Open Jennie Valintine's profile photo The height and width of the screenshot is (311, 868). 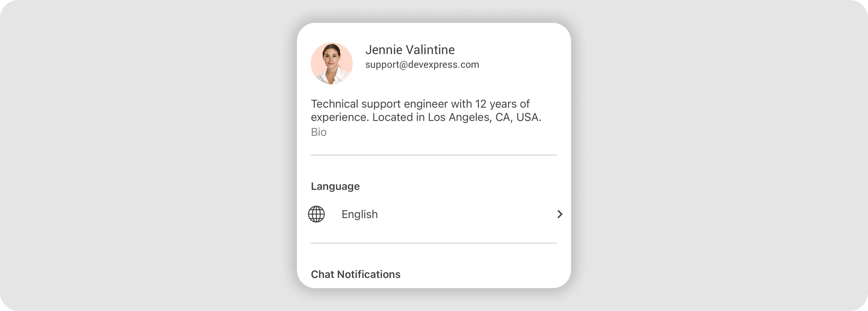click(332, 63)
